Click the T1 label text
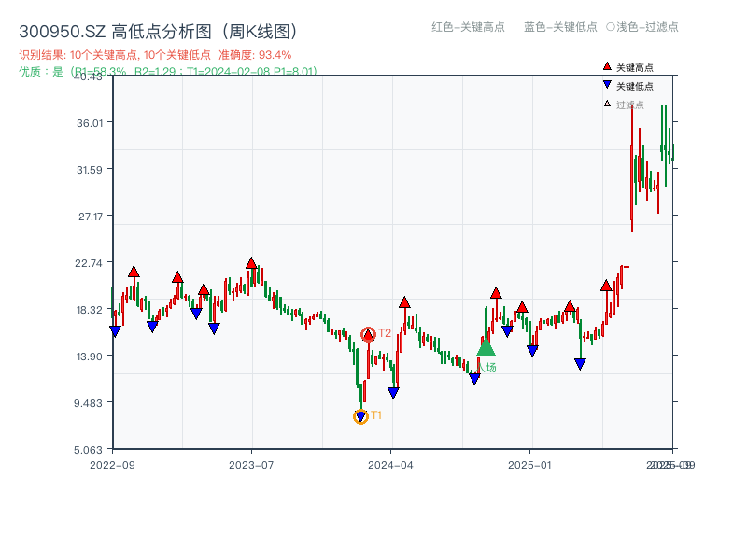 [376, 415]
